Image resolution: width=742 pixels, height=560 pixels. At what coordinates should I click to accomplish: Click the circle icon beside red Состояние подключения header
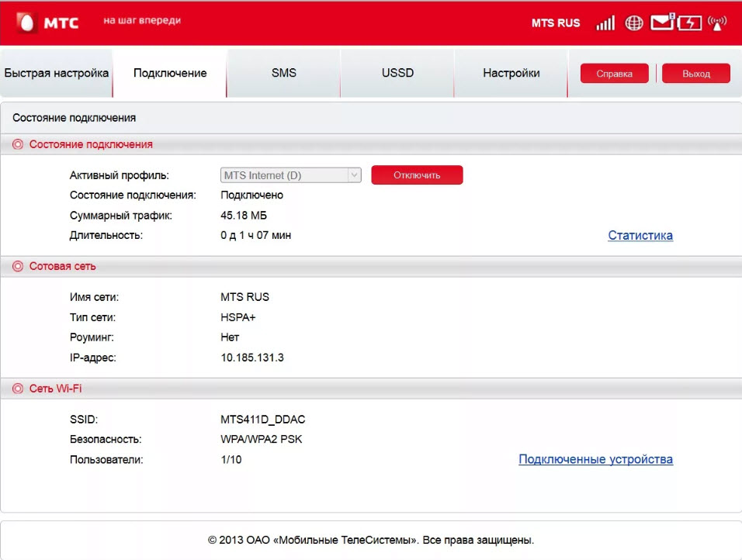[x=18, y=144]
